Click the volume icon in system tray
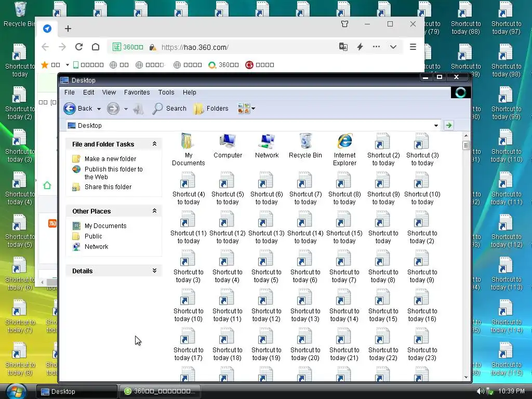 [480, 391]
